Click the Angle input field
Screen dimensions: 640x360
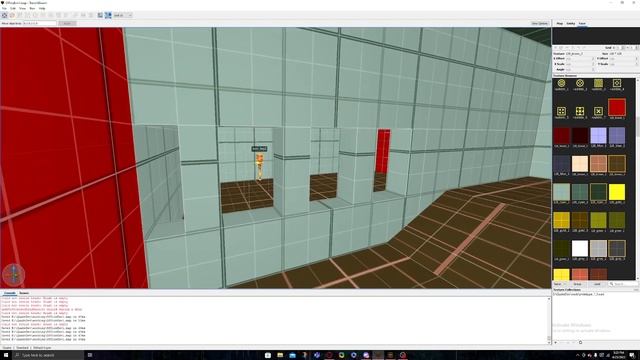(x=581, y=69)
